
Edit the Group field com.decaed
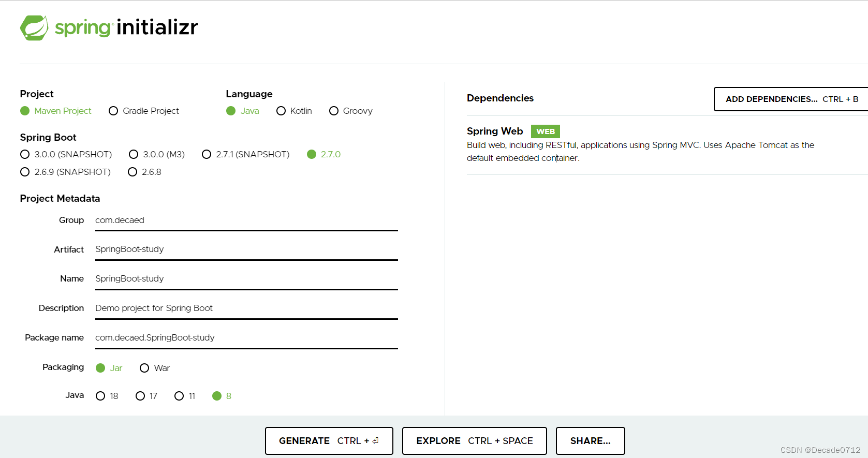tap(246, 220)
